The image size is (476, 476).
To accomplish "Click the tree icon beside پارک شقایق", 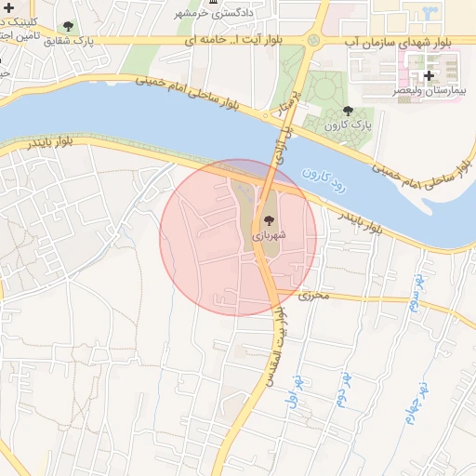I will [x=68, y=27].
